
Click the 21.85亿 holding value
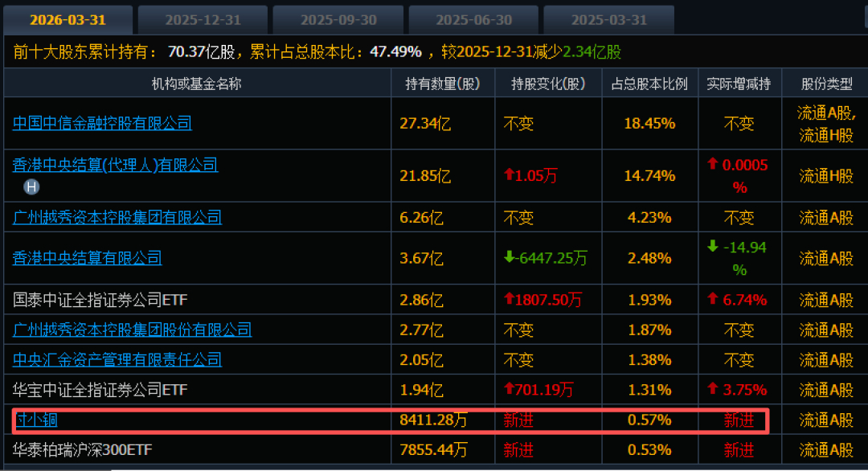coord(425,176)
